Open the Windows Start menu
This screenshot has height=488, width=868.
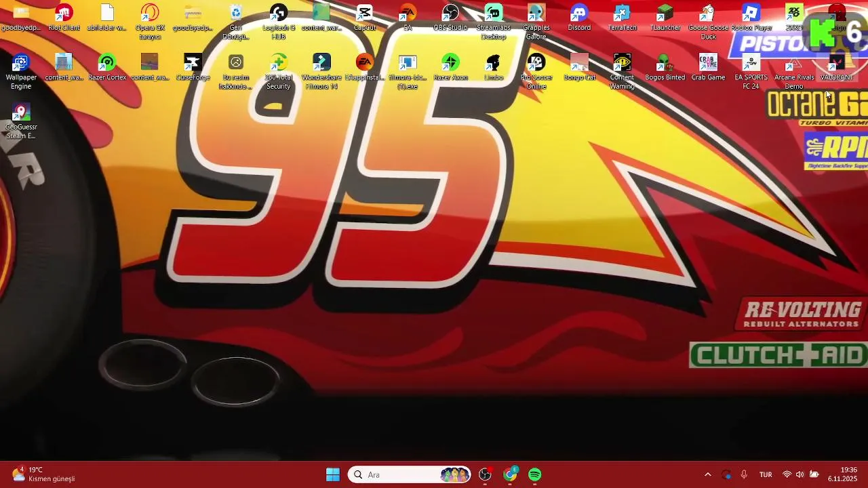[x=333, y=474]
